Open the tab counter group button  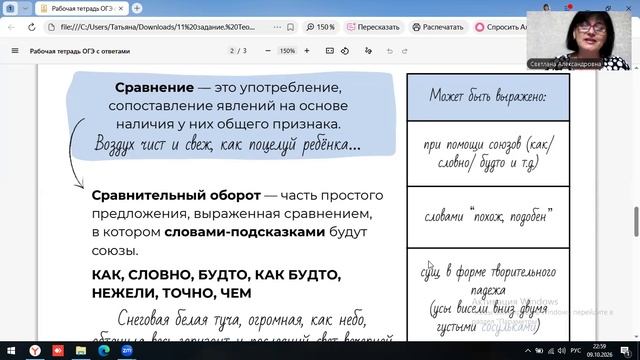[x=10, y=8]
